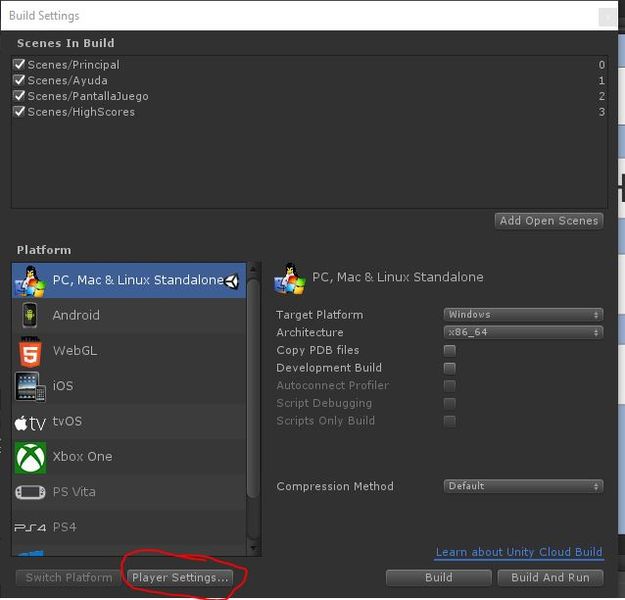The width and height of the screenshot is (625, 600).
Task: Click the Add Open Scenes button
Action: point(549,221)
